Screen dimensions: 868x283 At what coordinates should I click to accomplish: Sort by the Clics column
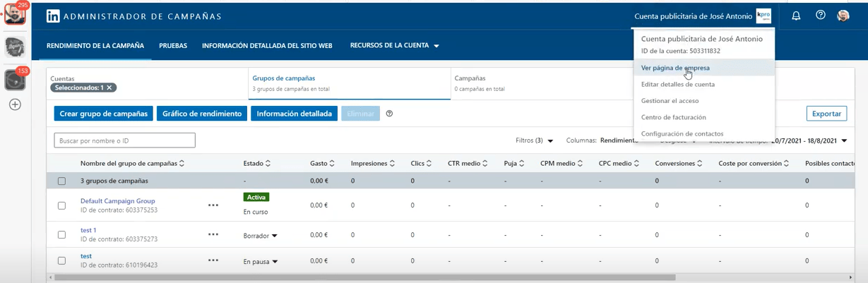tap(421, 163)
